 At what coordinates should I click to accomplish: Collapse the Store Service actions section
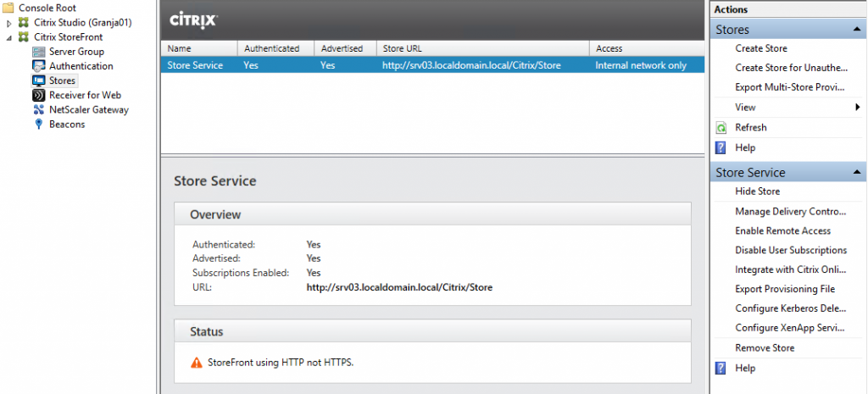(x=857, y=173)
